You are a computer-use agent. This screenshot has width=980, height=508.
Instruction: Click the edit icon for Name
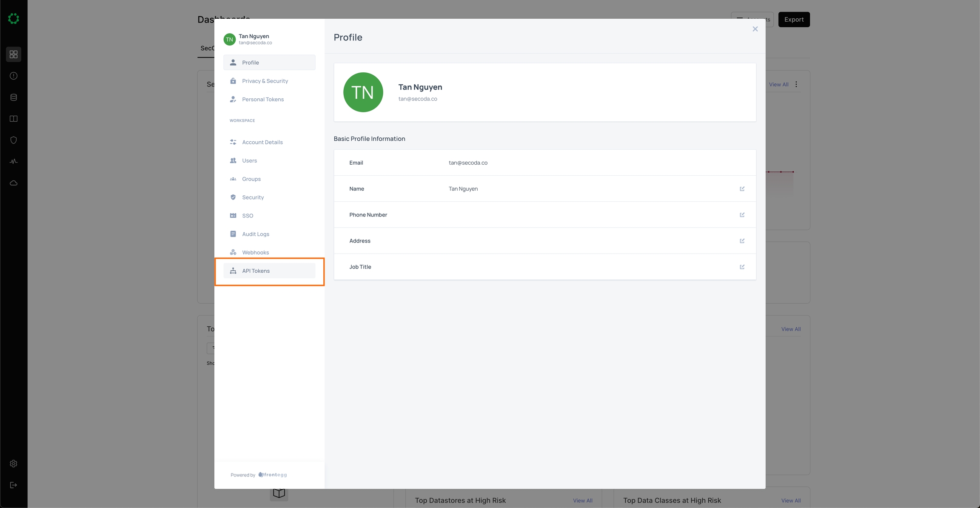[x=742, y=188]
